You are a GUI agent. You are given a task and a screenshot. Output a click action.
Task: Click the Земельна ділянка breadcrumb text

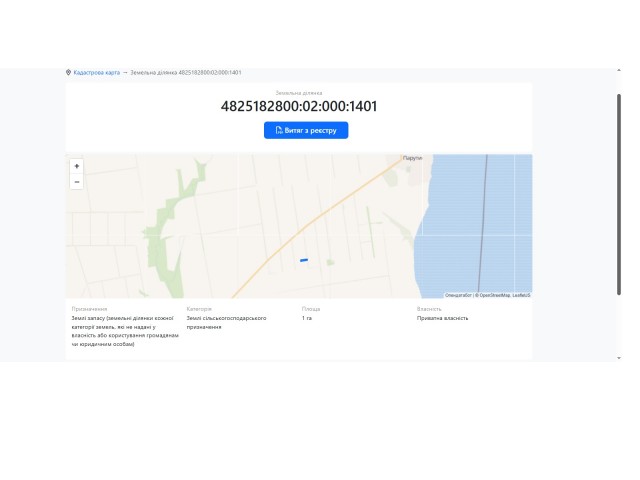tap(186, 72)
